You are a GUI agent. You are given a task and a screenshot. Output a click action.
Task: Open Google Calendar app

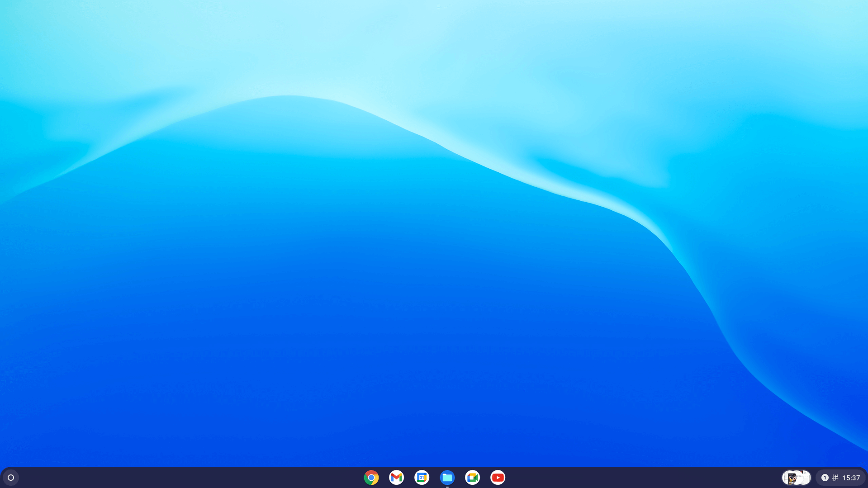(x=422, y=478)
